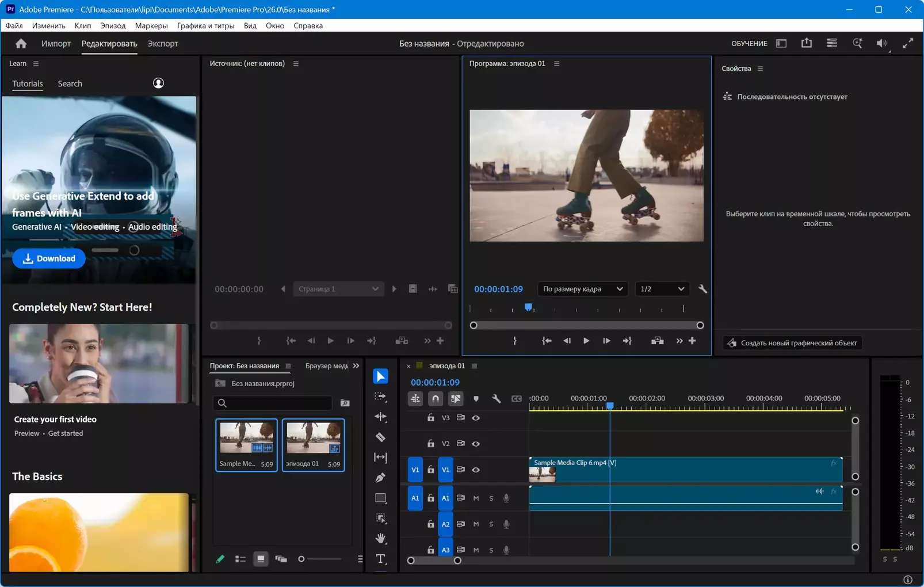Click the Download tutorial button
This screenshot has width=924, height=587.
coord(49,258)
